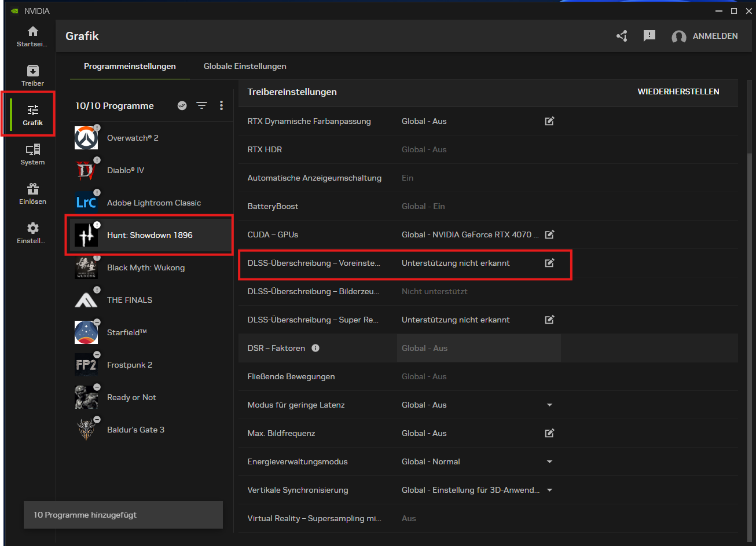Image resolution: width=756 pixels, height=546 pixels.
Task: Click the Lightroom Lrc icon thumbnail
Action: pos(86,203)
